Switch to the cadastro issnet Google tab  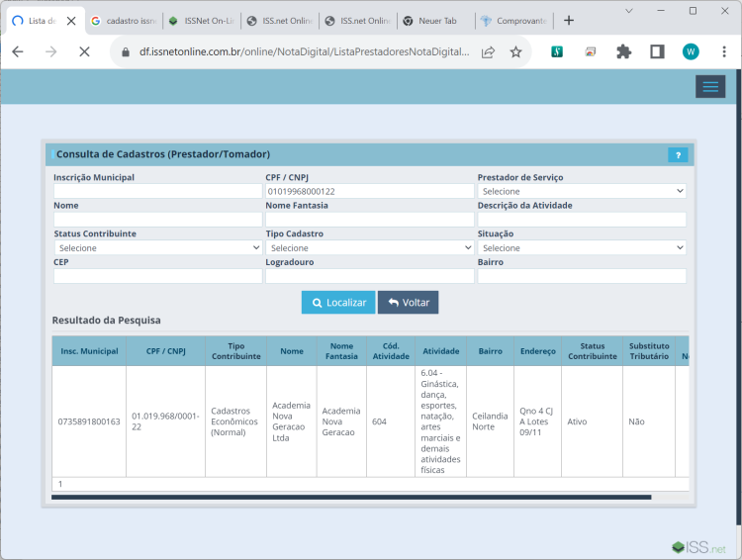[x=124, y=21]
